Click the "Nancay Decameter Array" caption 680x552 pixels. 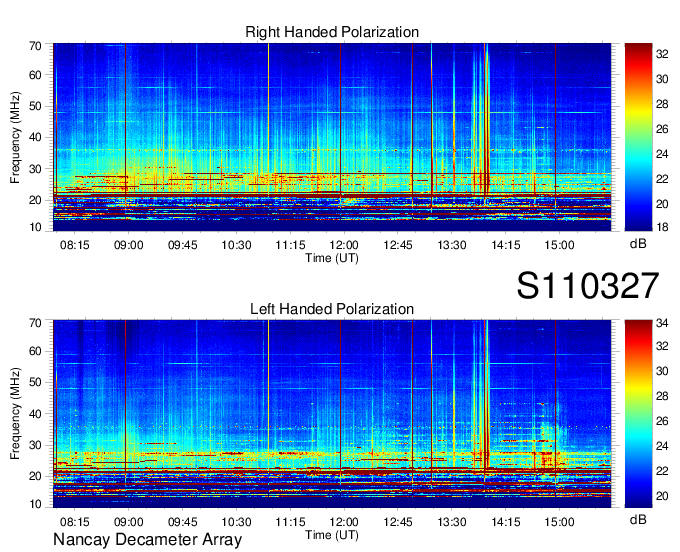tap(147, 540)
